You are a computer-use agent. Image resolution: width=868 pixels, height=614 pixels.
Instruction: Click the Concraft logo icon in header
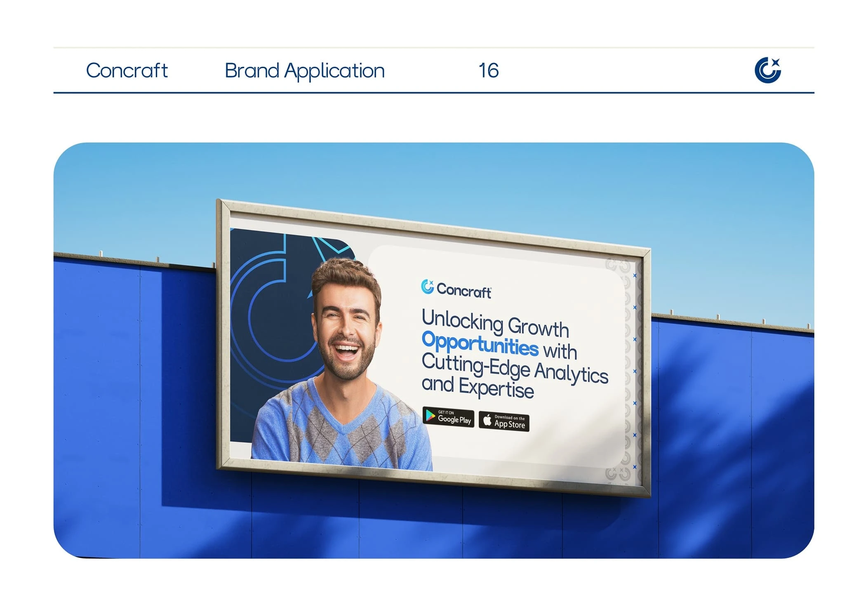[767, 70]
